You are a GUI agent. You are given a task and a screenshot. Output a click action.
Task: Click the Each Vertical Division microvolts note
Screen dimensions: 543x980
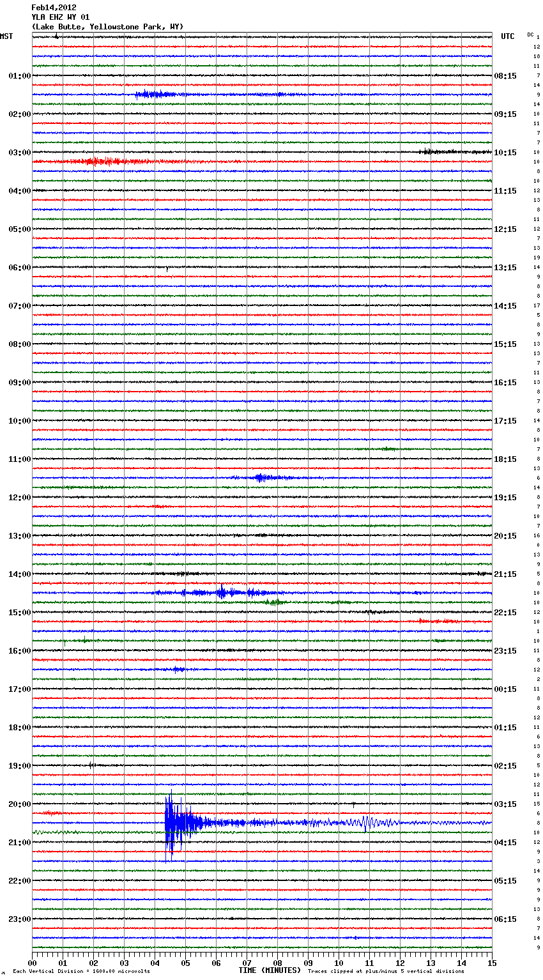[x=81, y=971]
